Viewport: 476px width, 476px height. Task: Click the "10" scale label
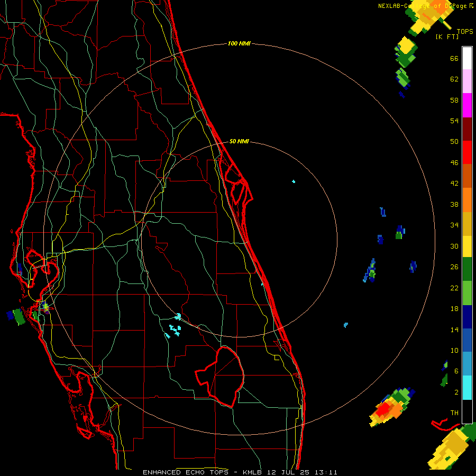[454, 350]
